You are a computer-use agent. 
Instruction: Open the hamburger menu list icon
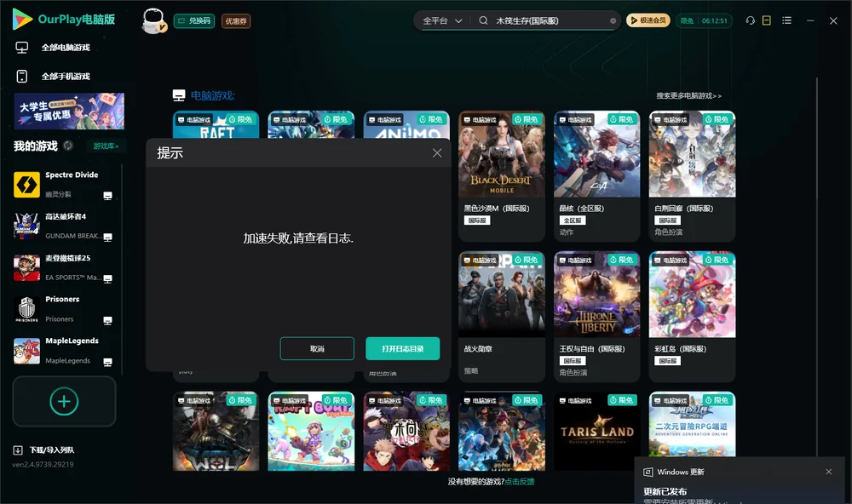pos(786,20)
